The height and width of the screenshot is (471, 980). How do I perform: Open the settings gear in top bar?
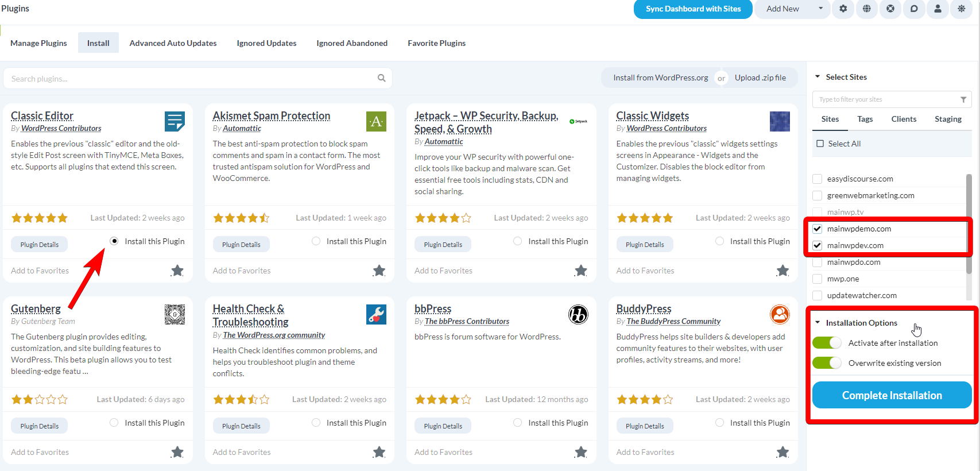tap(843, 9)
